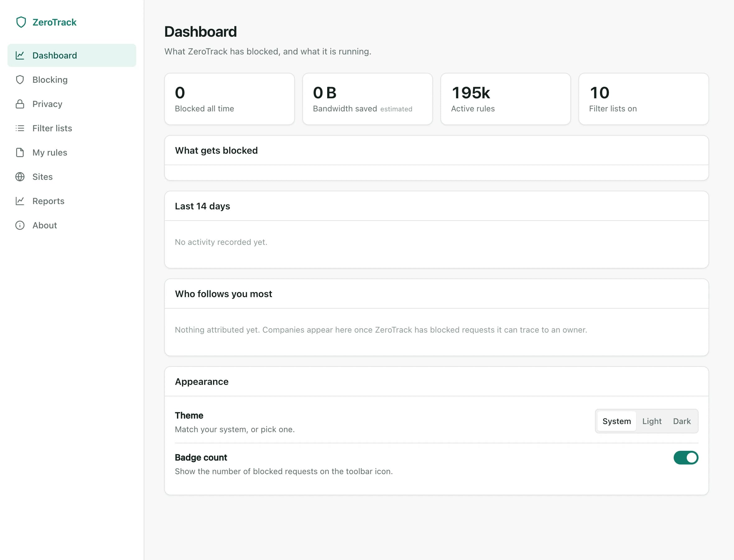Click the 'What gets blocked' heading
Viewport: 734px width, 560px height.
pos(216,150)
